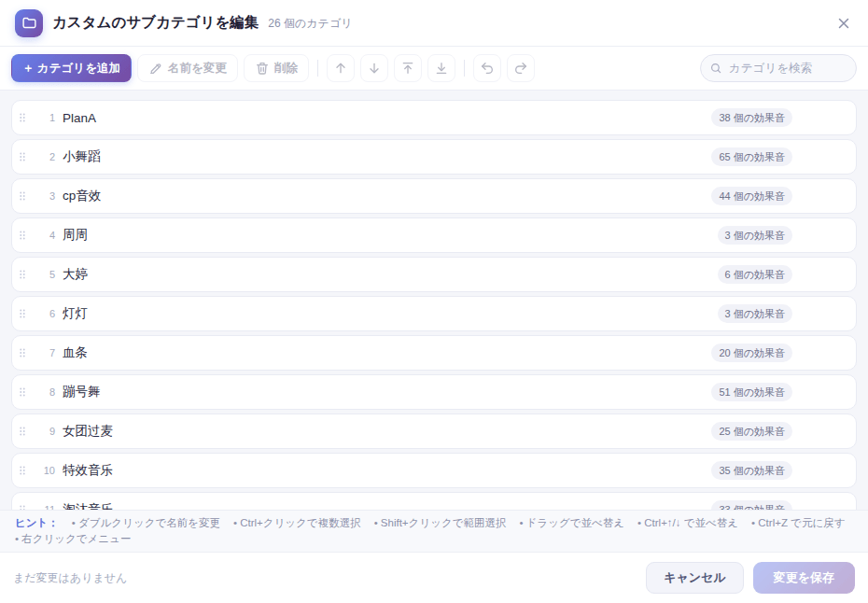The width and height of the screenshot is (868, 603).
Task: Click the カテゴリを追加 button
Action: click(x=72, y=68)
